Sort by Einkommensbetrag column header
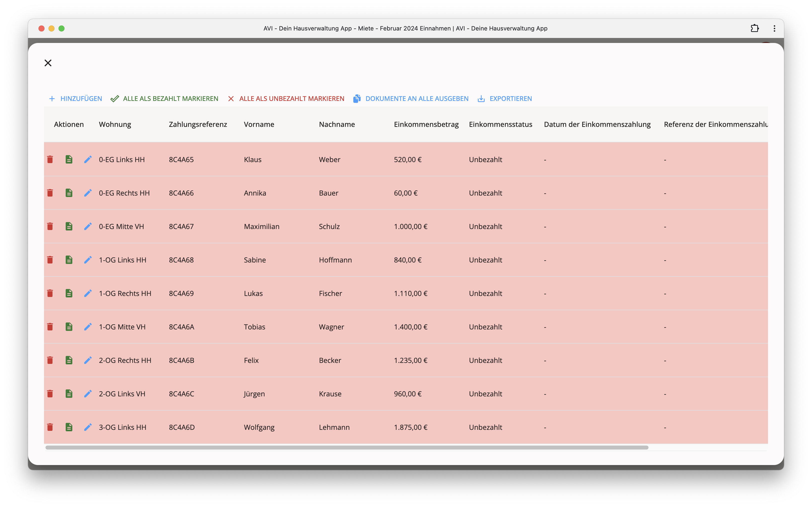The height and width of the screenshot is (507, 812). coord(426,124)
